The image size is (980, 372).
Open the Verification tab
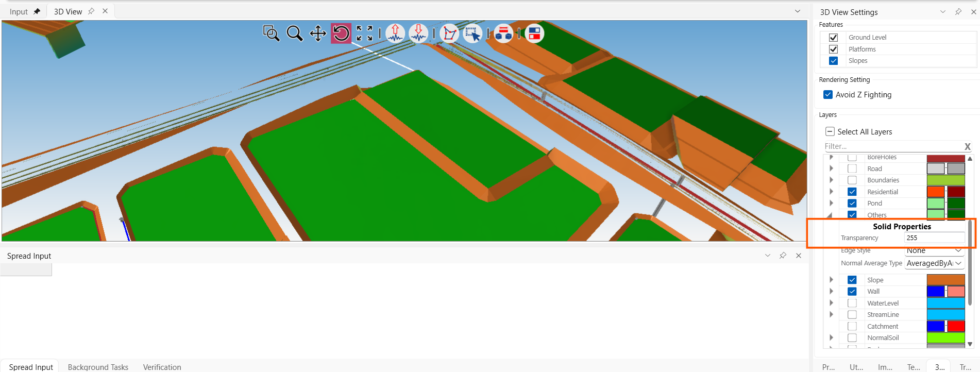click(162, 367)
